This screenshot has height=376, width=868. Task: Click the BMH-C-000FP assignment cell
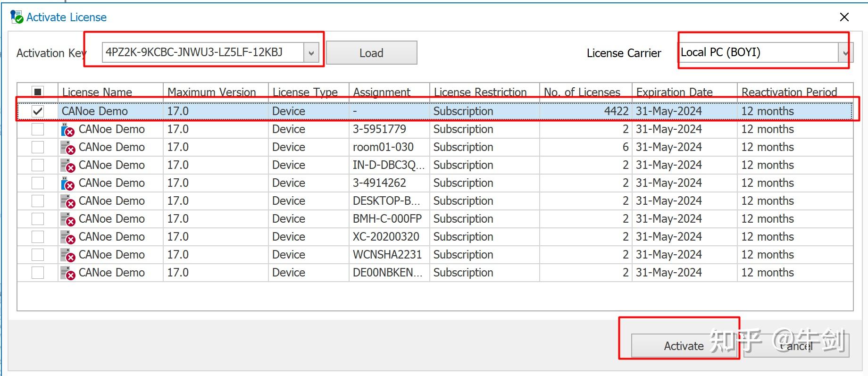click(389, 219)
